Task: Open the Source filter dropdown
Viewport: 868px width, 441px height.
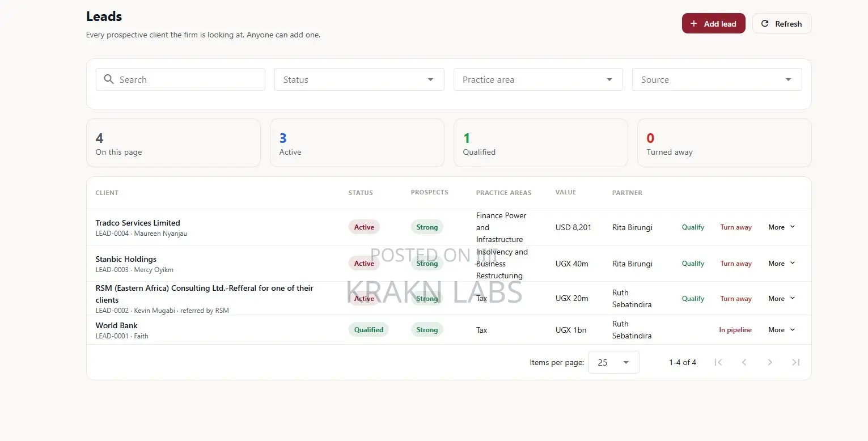Action: coord(717,79)
